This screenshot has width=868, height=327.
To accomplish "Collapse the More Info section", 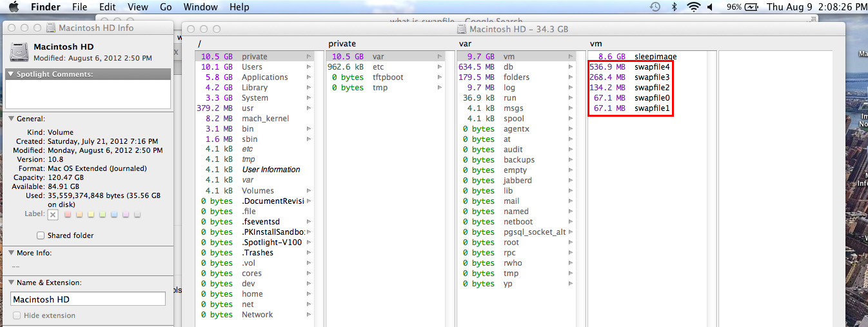I will tap(11, 253).
